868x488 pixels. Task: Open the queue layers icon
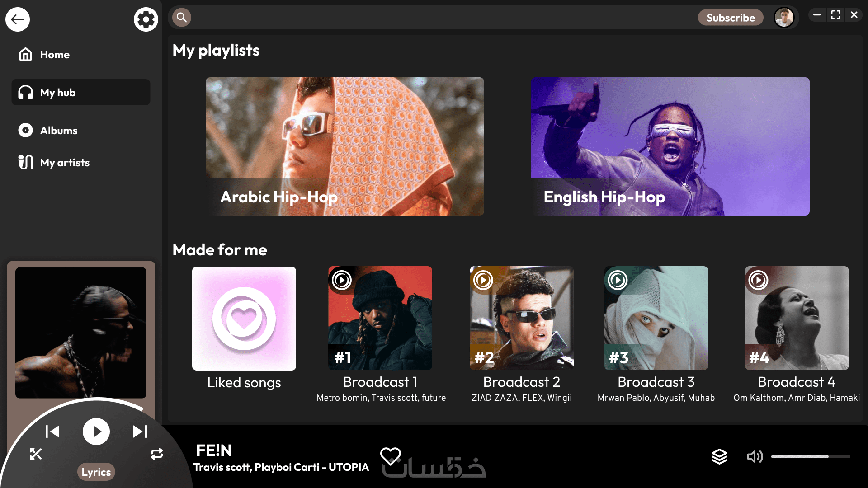coord(719,456)
